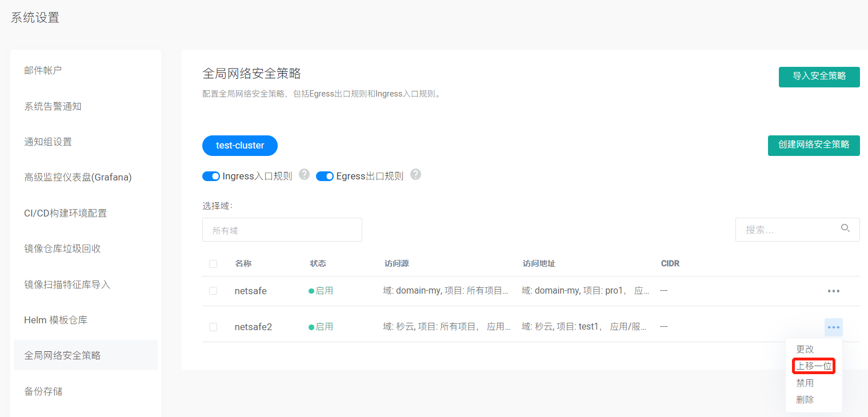Image resolution: width=868 pixels, height=417 pixels.
Task: Select the netsafe row checkbox
Action: point(213,291)
